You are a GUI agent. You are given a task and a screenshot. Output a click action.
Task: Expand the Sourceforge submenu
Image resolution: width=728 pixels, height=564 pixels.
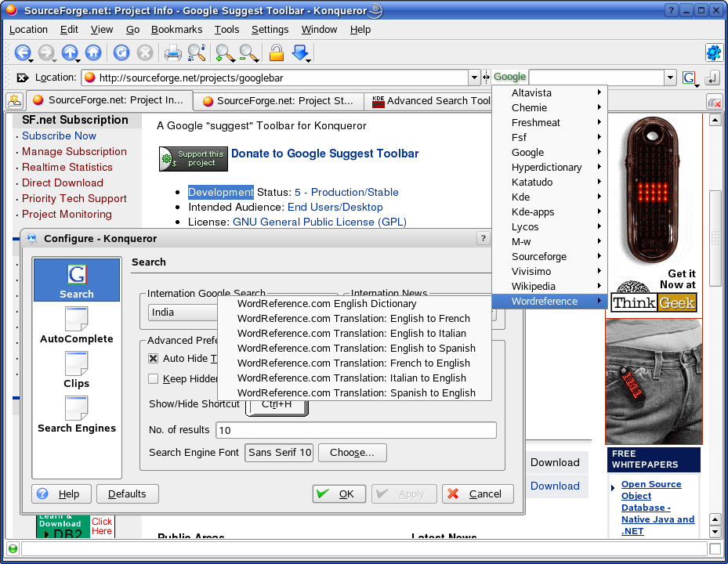(549, 257)
